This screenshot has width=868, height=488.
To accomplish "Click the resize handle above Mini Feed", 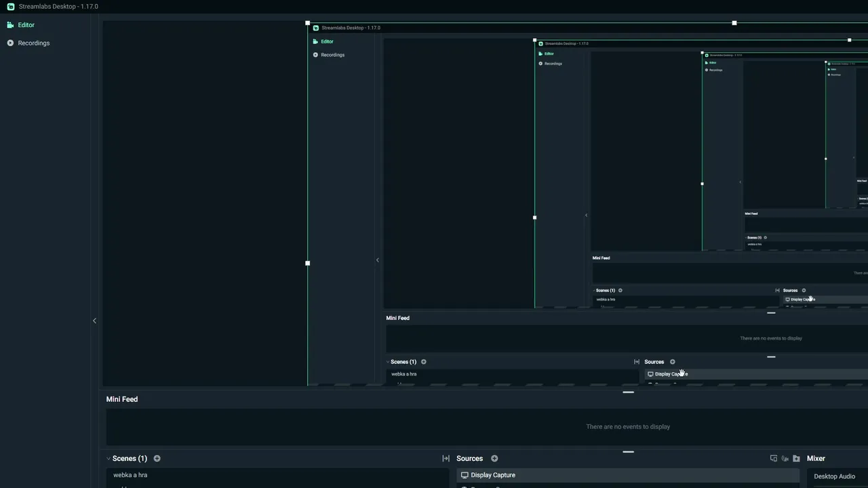I will click(628, 392).
